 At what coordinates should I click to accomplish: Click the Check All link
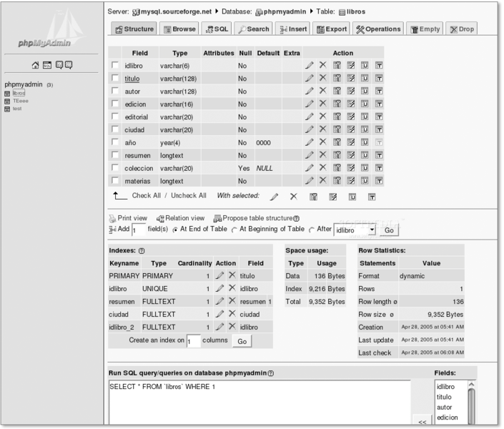coord(146,195)
